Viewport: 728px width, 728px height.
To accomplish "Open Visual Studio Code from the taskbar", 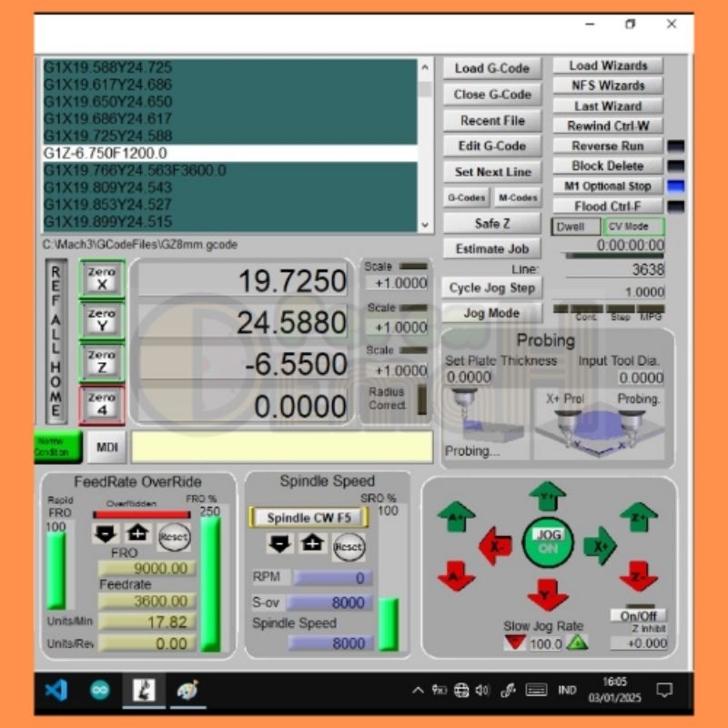I will [56, 690].
